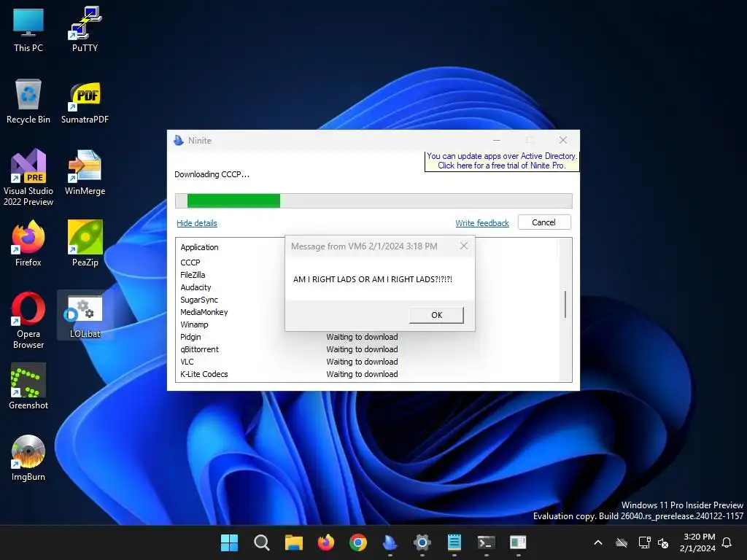Open the Write feedback link
The width and height of the screenshot is (747, 560).
[x=481, y=223]
